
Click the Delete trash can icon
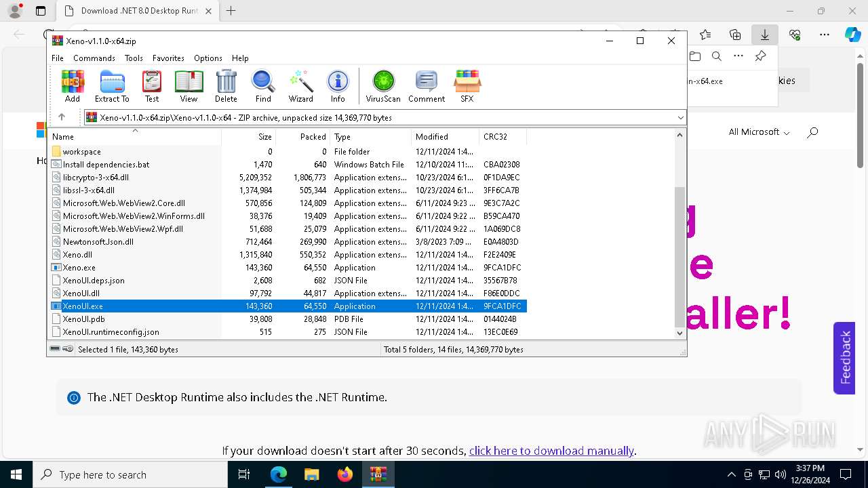(226, 86)
